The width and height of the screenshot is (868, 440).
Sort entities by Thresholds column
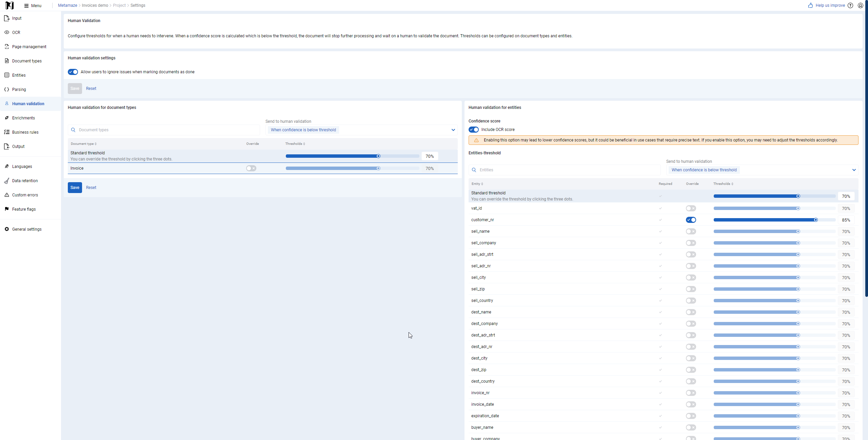tap(724, 184)
